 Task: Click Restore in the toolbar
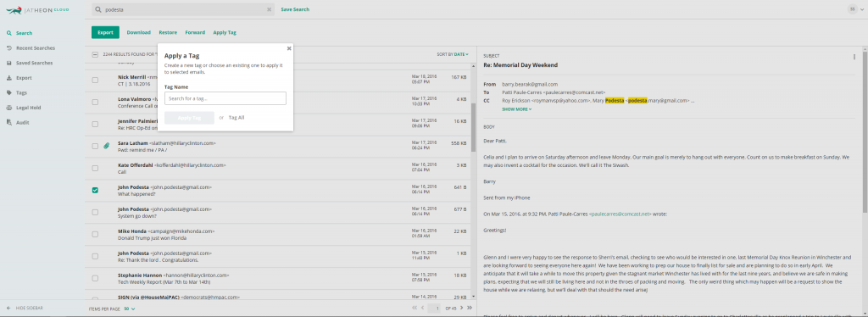pyautogui.click(x=168, y=33)
